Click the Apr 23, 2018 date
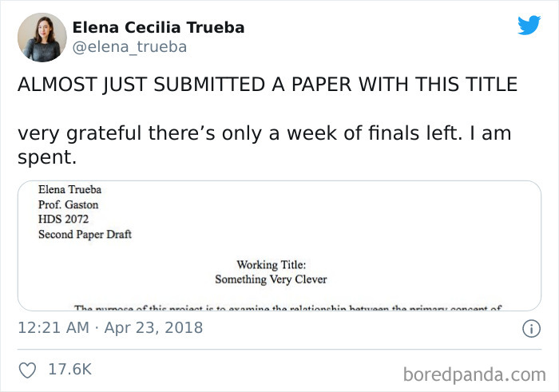559x392 pixels. [x=155, y=327]
